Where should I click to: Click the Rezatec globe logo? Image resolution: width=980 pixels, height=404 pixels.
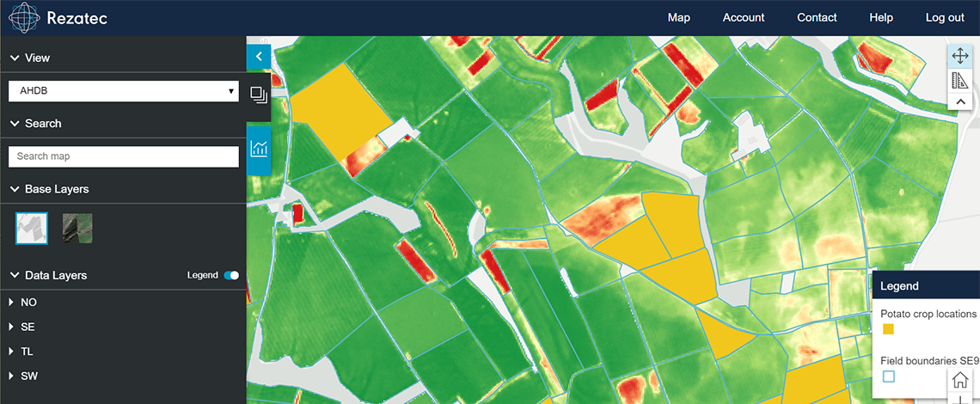tap(25, 18)
